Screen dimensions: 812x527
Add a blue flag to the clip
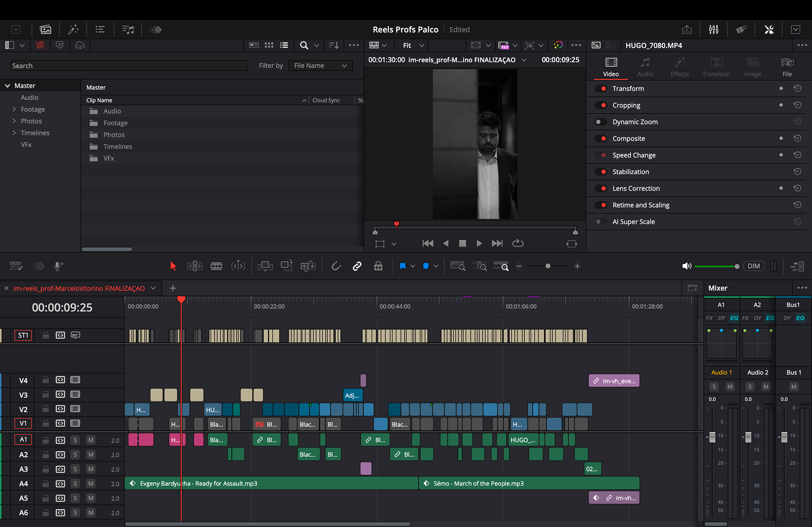tap(403, 266)
